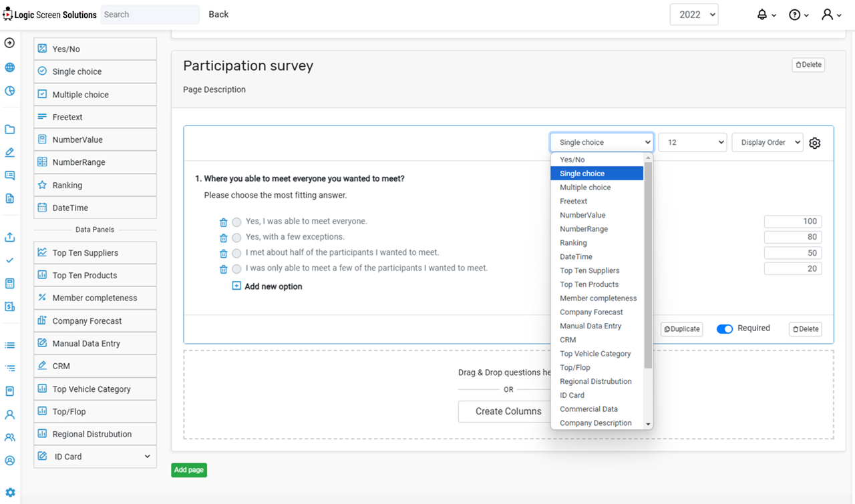Choose ID Card in the dropdown list
The image size is (855, 504).
597,395
